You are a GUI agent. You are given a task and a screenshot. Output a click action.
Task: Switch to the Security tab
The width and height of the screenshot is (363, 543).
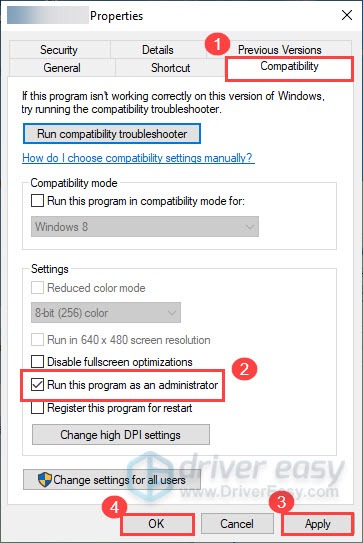[x=59, y=50]
